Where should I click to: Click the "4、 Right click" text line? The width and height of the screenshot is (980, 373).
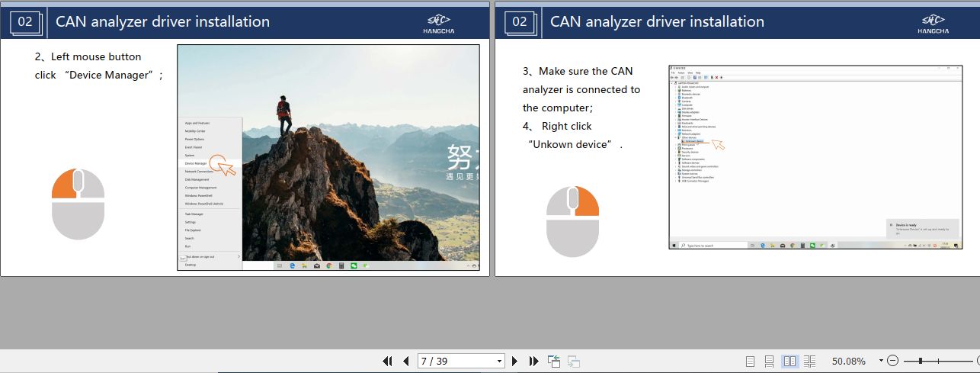pos(557,126)
